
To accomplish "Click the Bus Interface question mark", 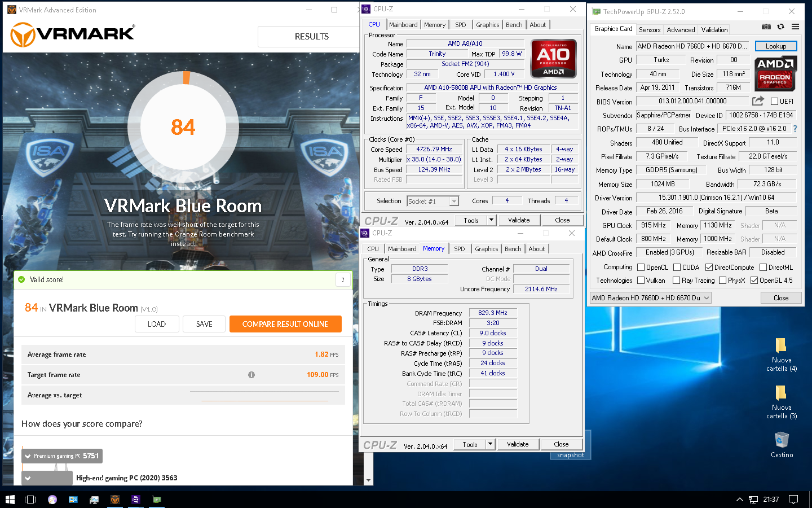I will [795, 129].
